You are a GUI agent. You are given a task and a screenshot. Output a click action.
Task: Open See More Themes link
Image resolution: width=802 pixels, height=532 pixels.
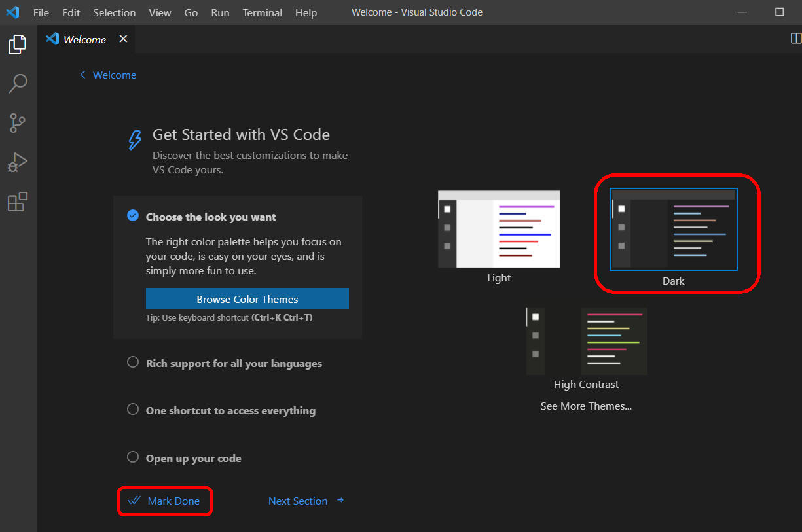586,406
